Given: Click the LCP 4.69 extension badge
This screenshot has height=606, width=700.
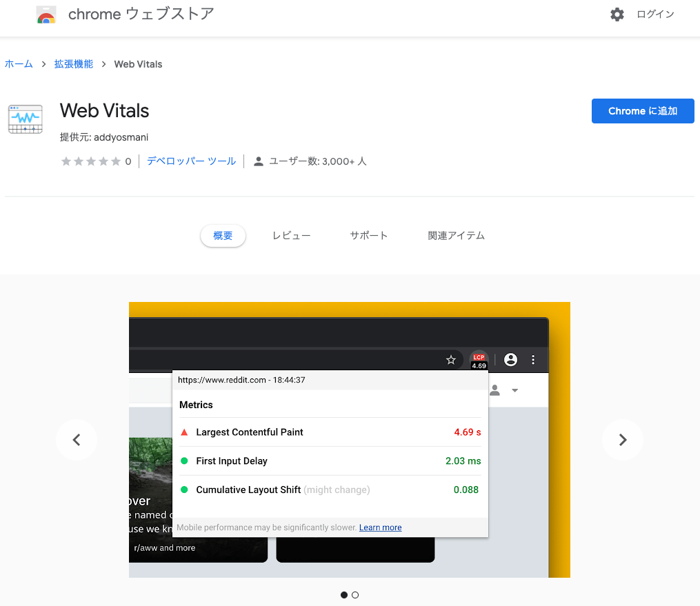Looking at the screenshot, I should click(x=479, y=361).
